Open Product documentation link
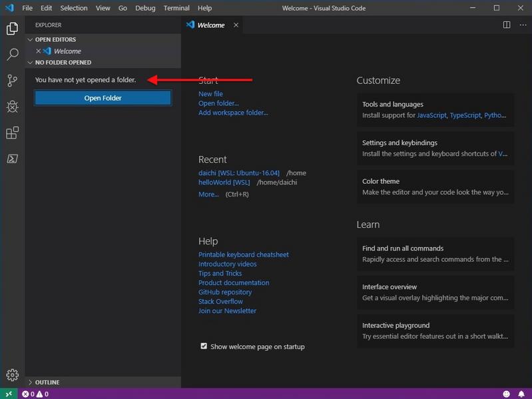 pyautogui.click(x=234, y=282)
